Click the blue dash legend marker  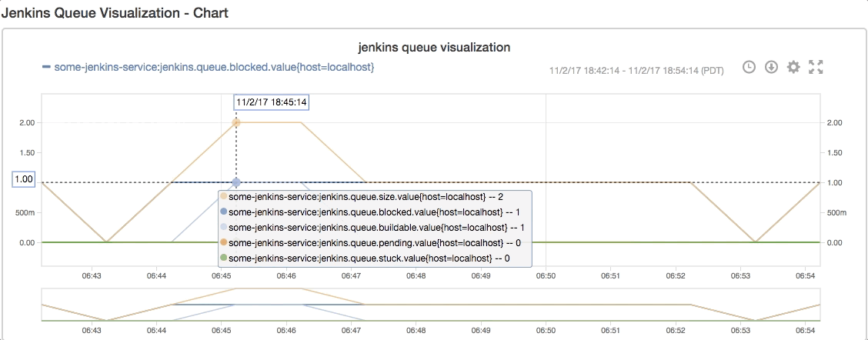point(46,68)
